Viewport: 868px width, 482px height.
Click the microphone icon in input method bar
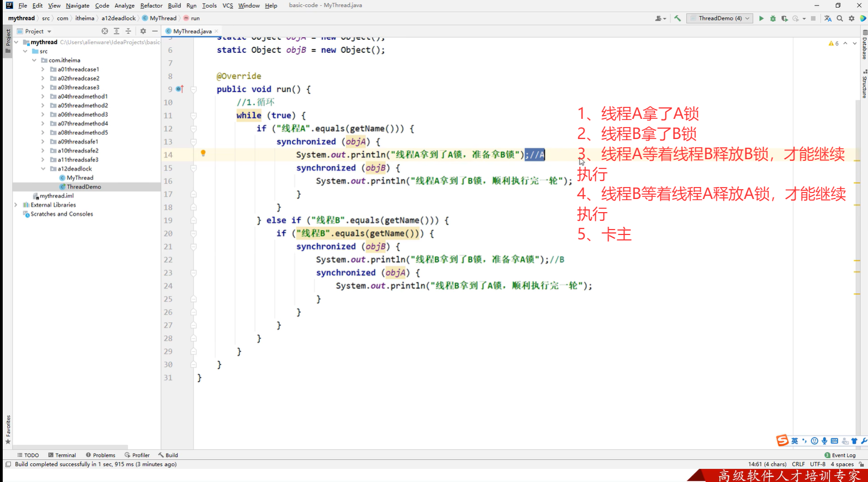tap(824, 441)
